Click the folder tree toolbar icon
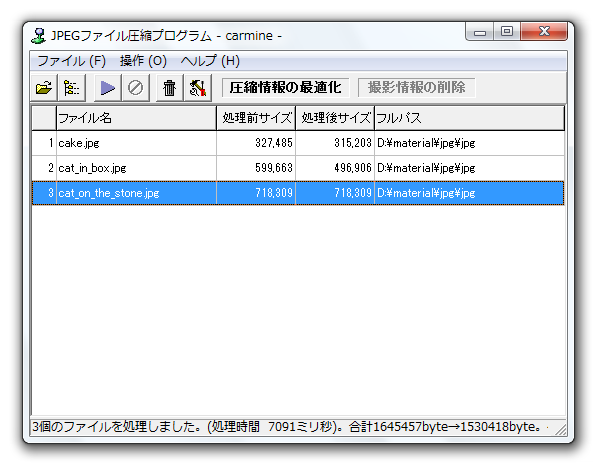This screenshot has width=599, height=469. (x=71, y=88)
